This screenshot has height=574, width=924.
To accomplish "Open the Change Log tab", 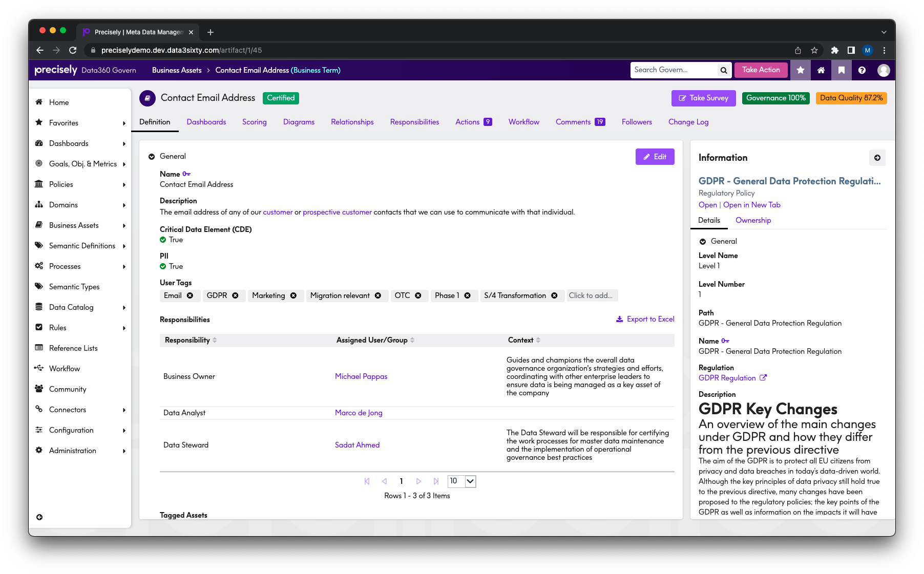I will tap(688, 122).
